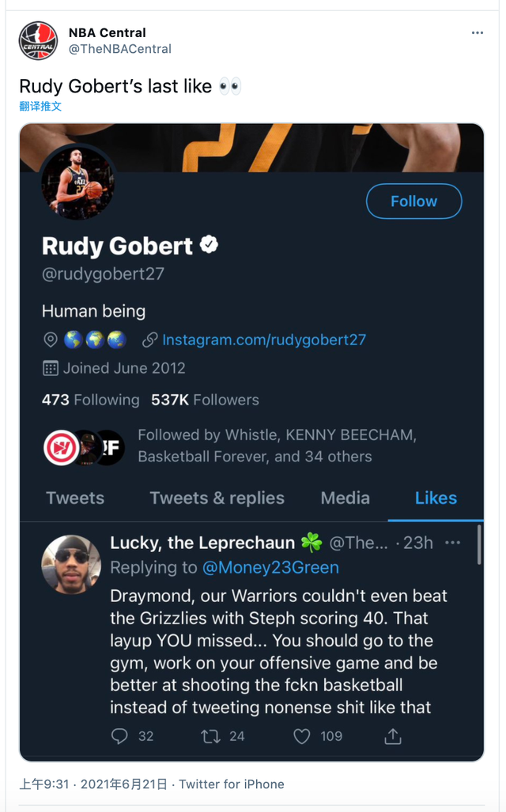Open the Media tab
The width and height of the screenshot is (506, 812).
coord(345,498)
